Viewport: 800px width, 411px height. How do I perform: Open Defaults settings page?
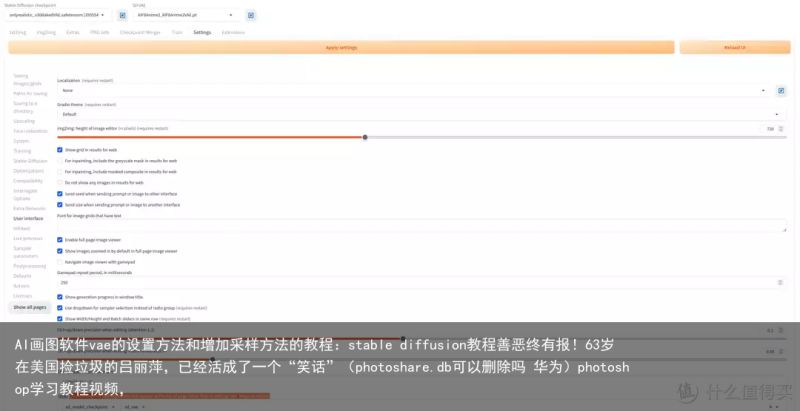22,276
